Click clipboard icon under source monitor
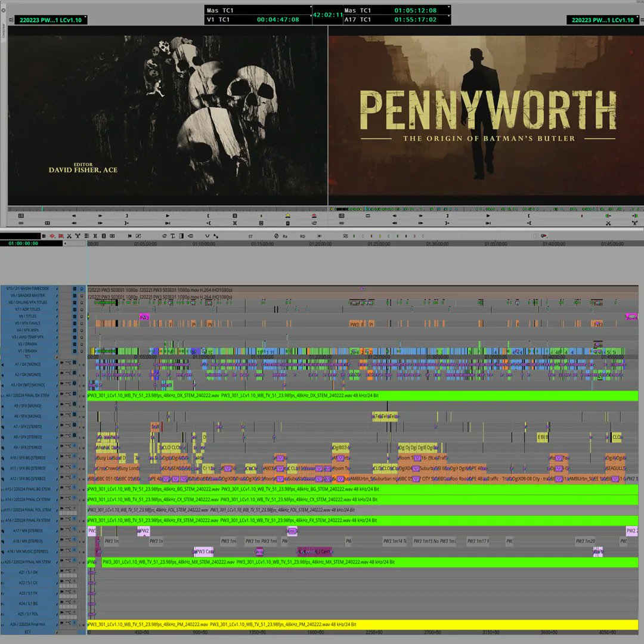 tap(287, 223)
